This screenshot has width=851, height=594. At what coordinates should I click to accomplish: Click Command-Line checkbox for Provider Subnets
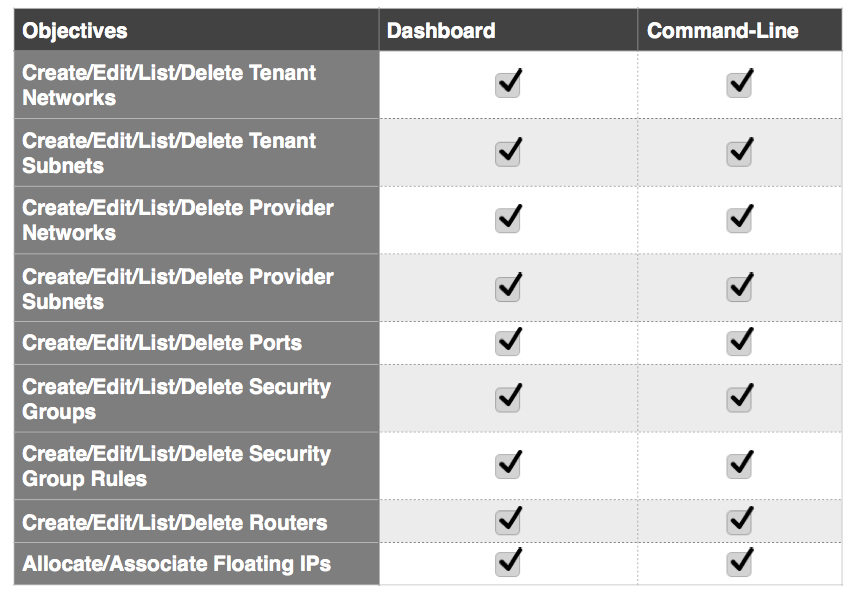(x=739, y=288)
